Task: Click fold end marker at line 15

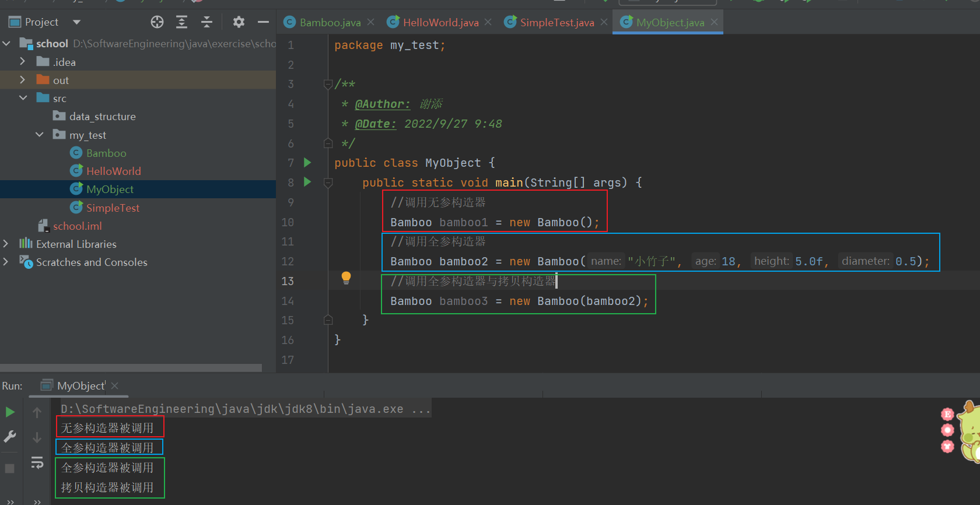Action: click(x=328, y=320)
